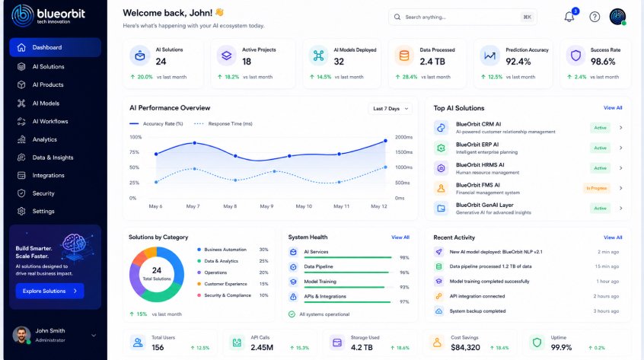This screenshot has height=360, width=644.
Task: Click the Explore Solutions button
Action: coord(49,291)
